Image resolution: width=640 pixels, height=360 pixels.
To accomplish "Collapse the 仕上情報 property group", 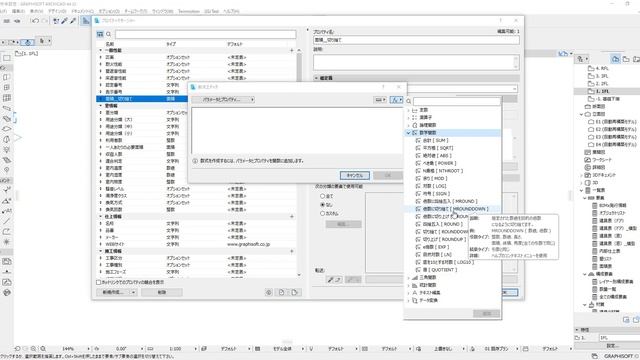I will (x=101, y=217).
